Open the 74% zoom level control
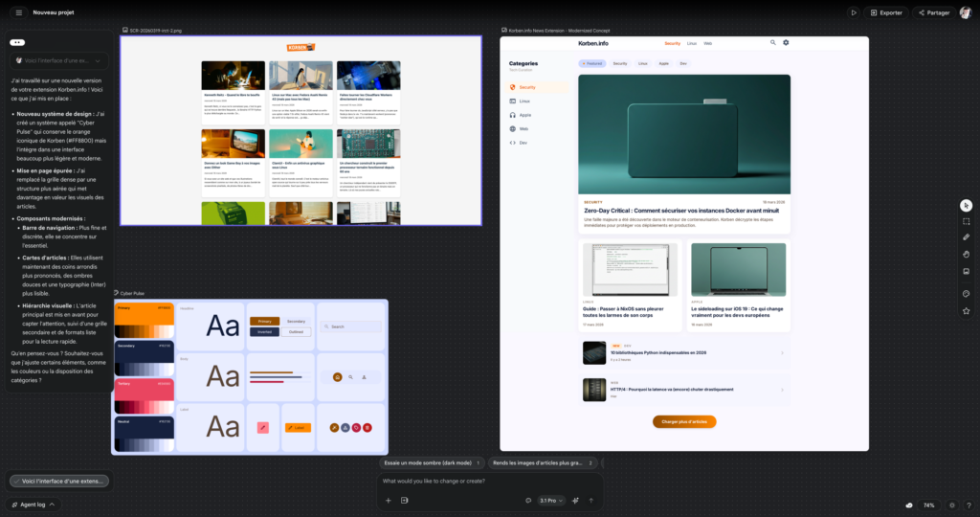The height and width of the screenshot is (517, 980). point(928,505)
